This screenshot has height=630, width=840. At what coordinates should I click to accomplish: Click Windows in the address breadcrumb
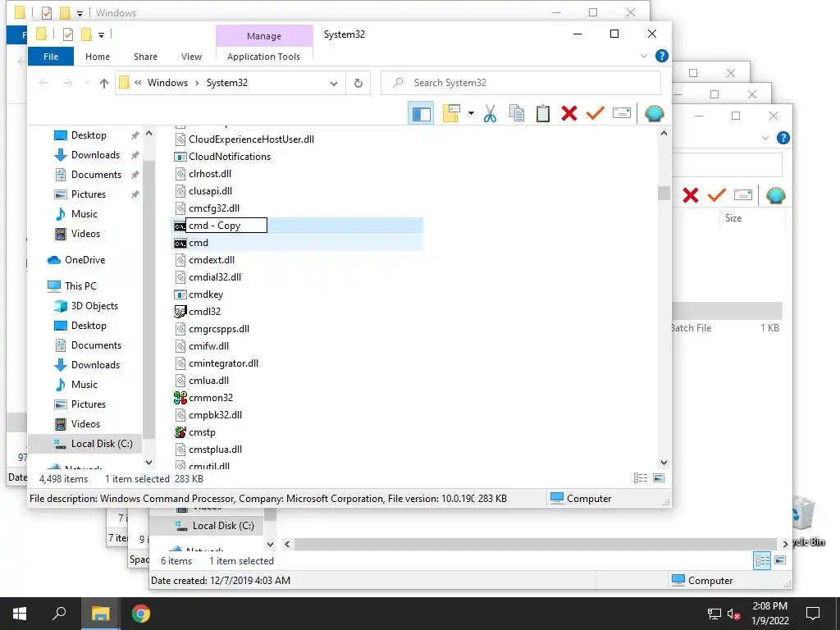[167, 83]
